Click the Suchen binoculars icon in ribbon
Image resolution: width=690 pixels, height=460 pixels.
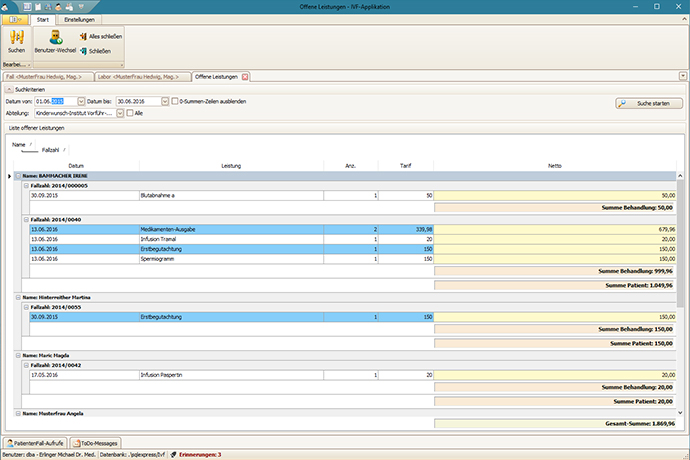point(16,37)
